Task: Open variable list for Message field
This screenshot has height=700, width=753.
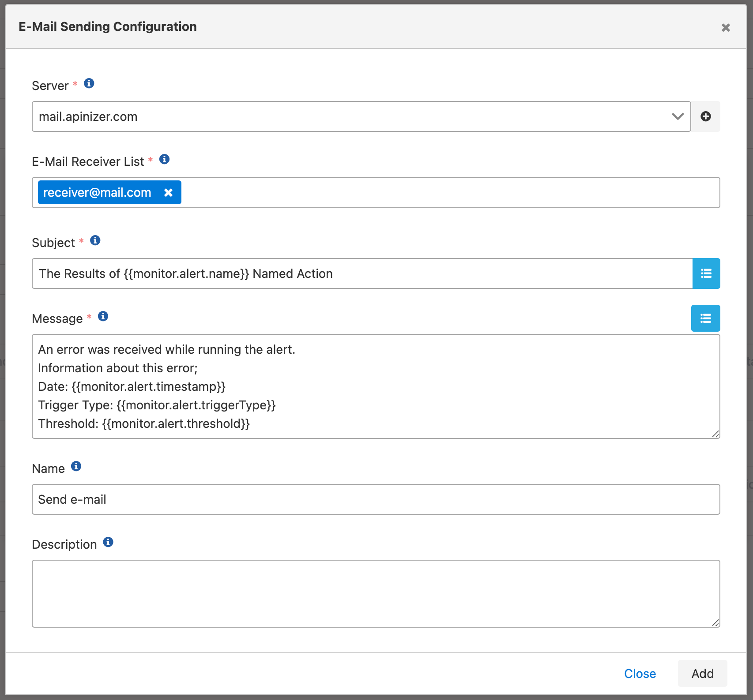Action: tap(705, 318)
